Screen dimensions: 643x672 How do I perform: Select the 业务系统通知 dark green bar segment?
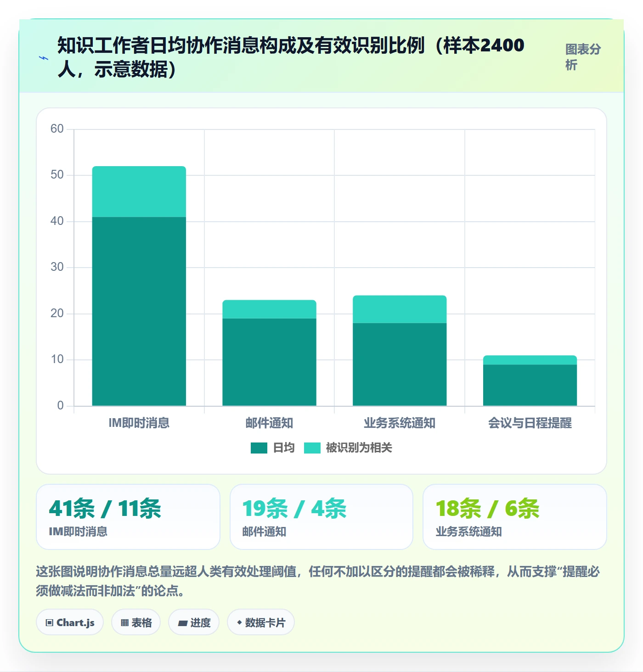click(400, 364)
